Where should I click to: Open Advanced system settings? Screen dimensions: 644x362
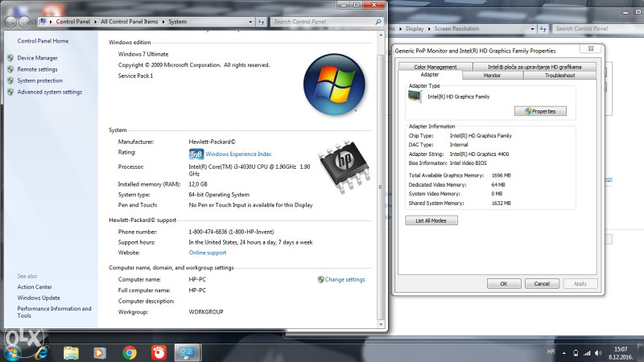[50, 92]
